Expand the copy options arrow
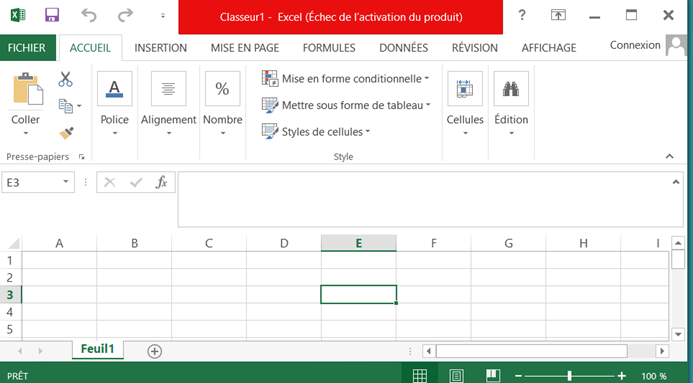The width and height of the screenshot is (693, 383). [x=79, y=106]
